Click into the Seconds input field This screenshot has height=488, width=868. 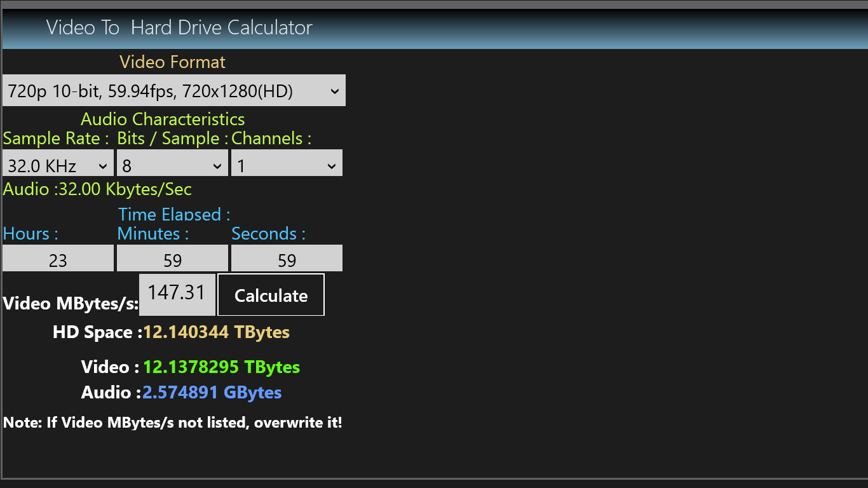[x=287, y=259]
